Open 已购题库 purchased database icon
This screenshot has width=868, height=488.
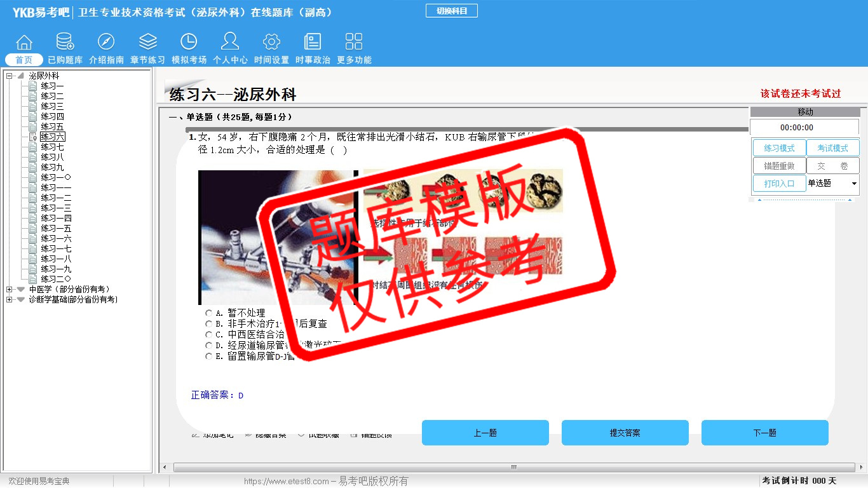click(x=65, y=43)
